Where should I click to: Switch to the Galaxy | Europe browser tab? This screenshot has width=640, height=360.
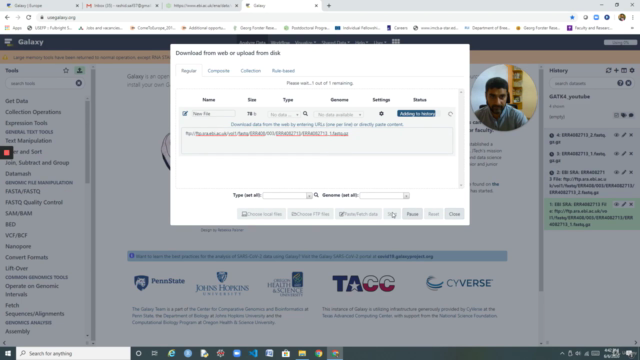[x=41, y=6]
